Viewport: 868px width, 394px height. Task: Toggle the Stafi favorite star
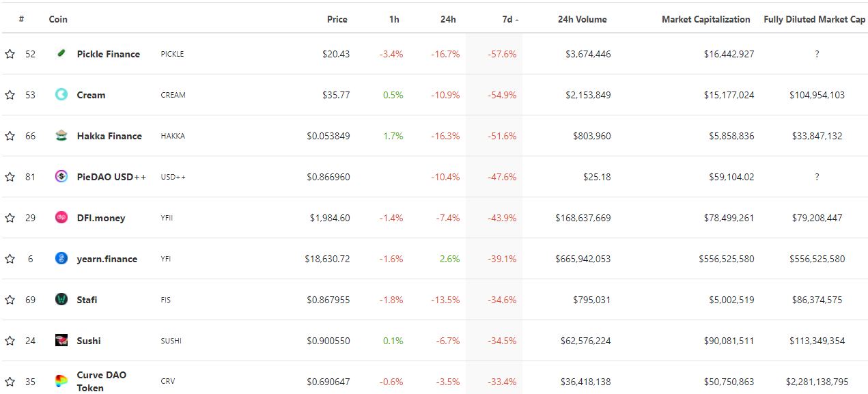pyautogui.click(x=10, y=300)
